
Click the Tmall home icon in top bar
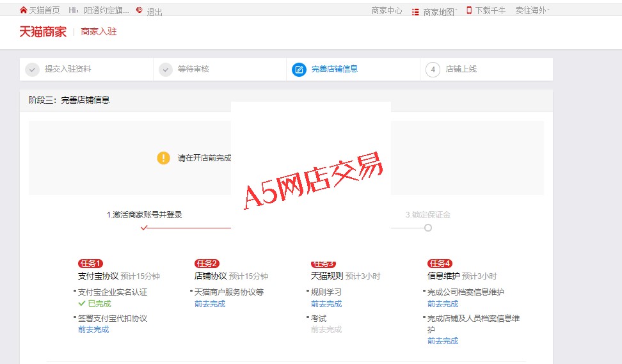tap(24, 10)
